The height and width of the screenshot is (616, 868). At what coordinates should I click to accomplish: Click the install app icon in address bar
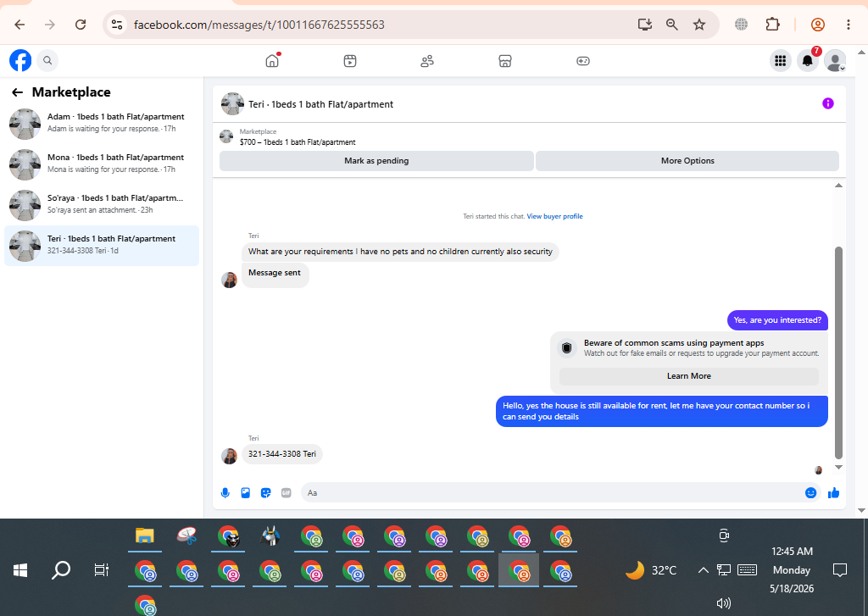pyautogui.click(x=644, y=25)
